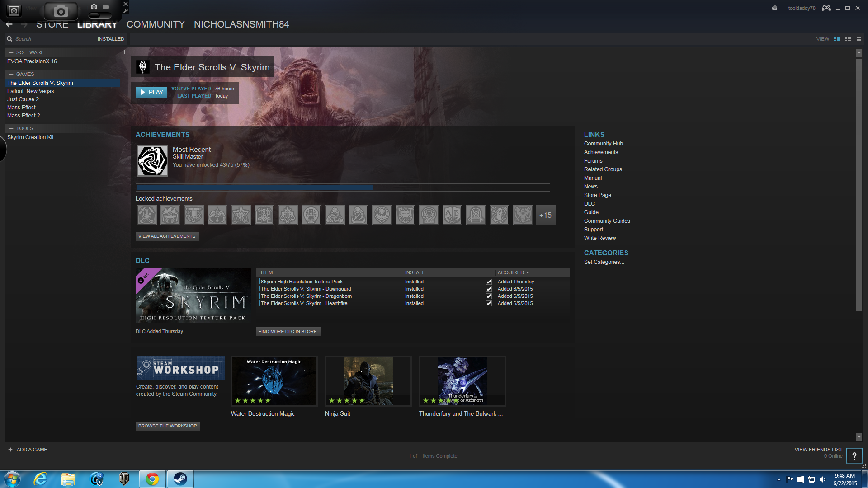Toggle the Dawnguard DLC checkbox
The image size is (868, 488).
click(489, 289)
